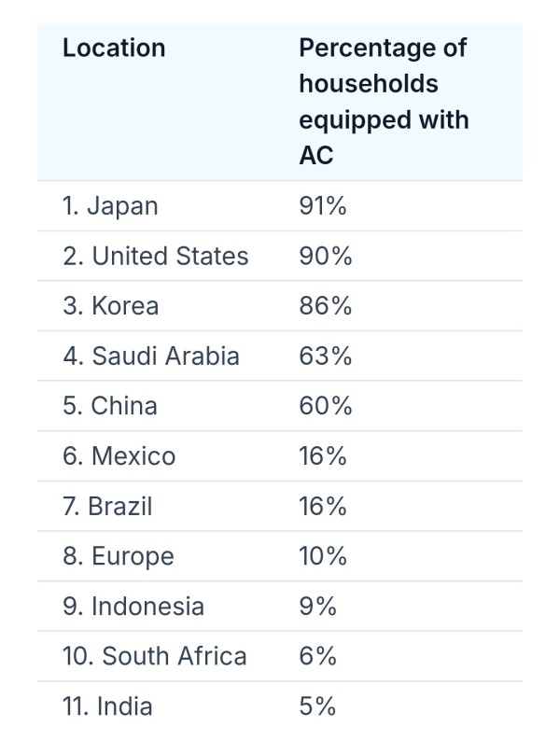Select the Brazil row label

tap(107, 507)
